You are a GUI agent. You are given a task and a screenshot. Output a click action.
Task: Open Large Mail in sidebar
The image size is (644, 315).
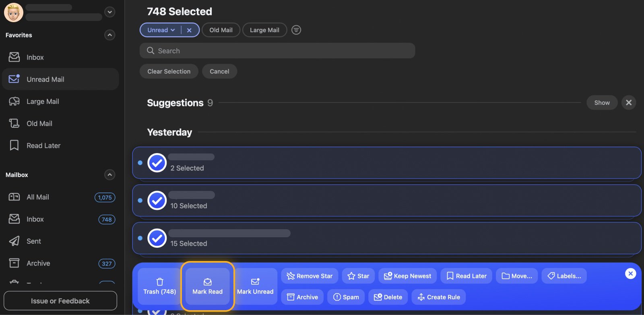point(43,102)
